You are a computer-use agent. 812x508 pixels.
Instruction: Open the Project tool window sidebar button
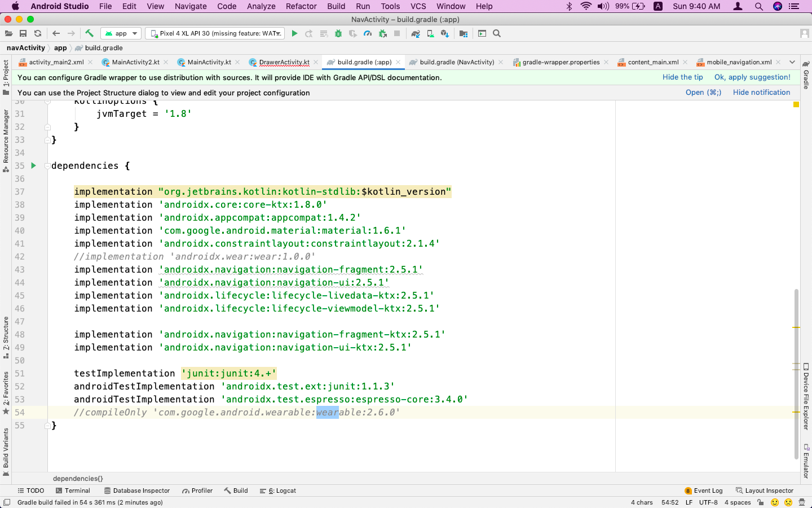6,77
